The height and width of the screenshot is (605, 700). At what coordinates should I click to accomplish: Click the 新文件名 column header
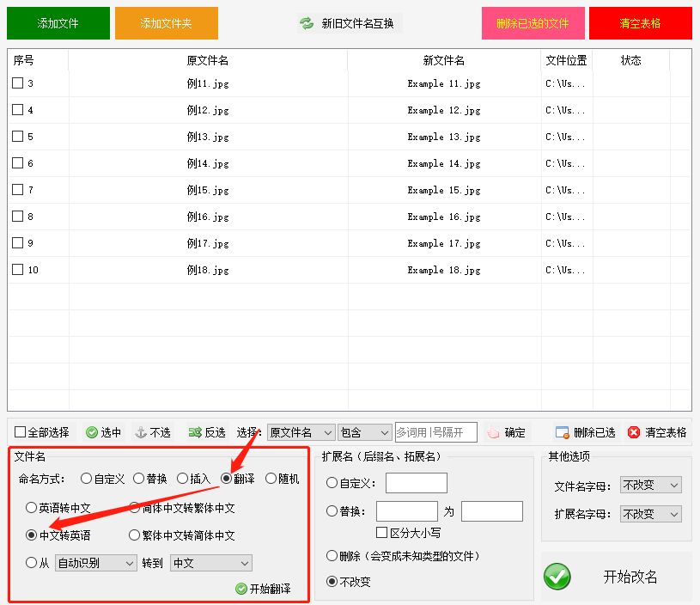point(444,60)
